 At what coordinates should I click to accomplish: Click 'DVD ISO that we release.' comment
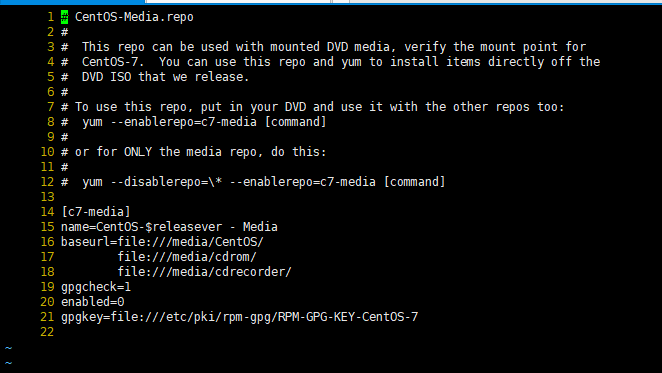tap(166, 77)
